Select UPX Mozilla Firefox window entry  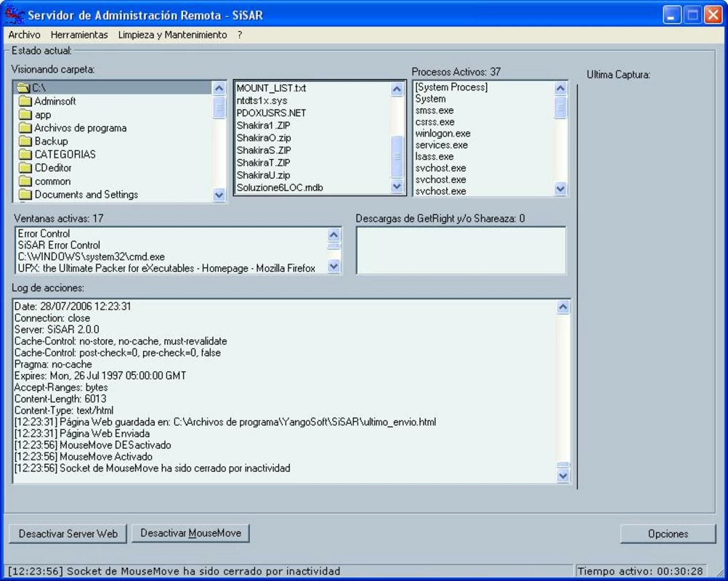click(166, 268)
